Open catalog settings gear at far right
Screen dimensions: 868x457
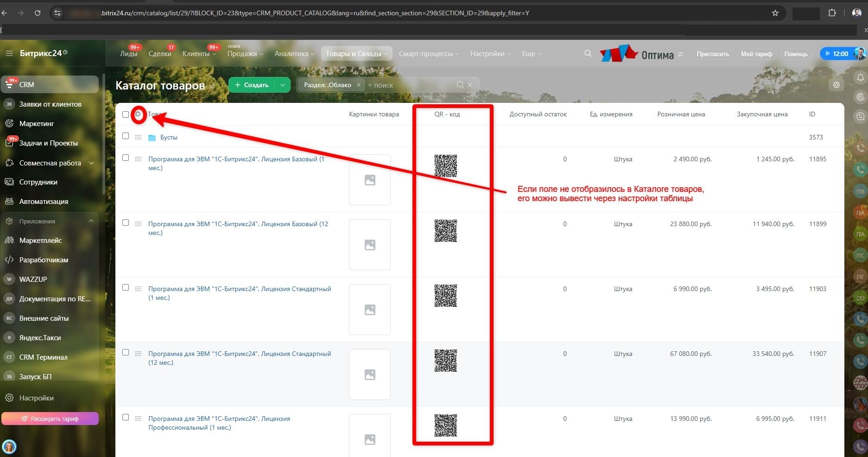coord(836,85)
